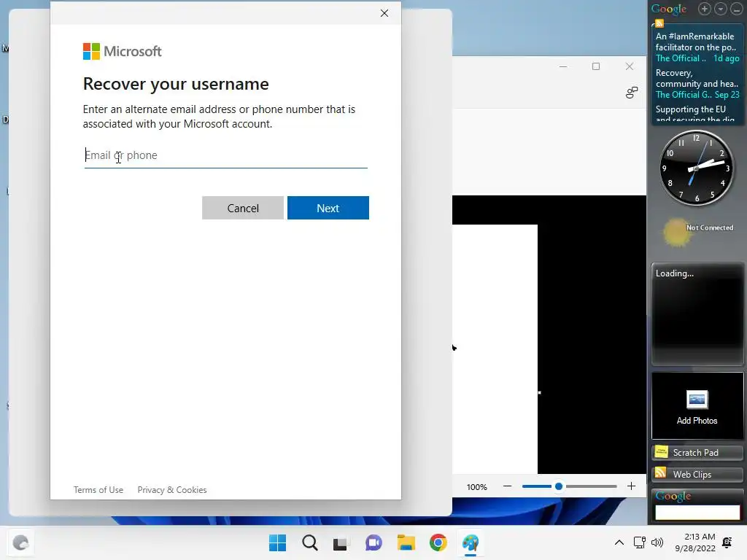Open the Web Clips gadget

(x=697, y=474)
